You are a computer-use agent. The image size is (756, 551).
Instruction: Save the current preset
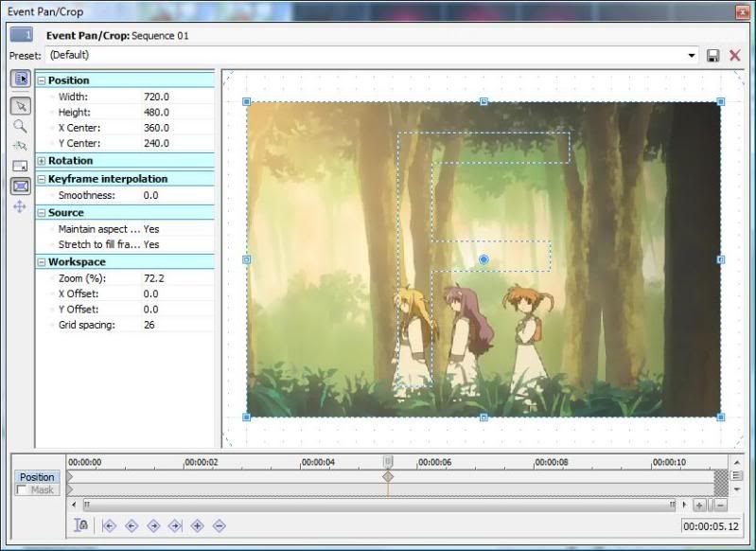click(713, 56)
